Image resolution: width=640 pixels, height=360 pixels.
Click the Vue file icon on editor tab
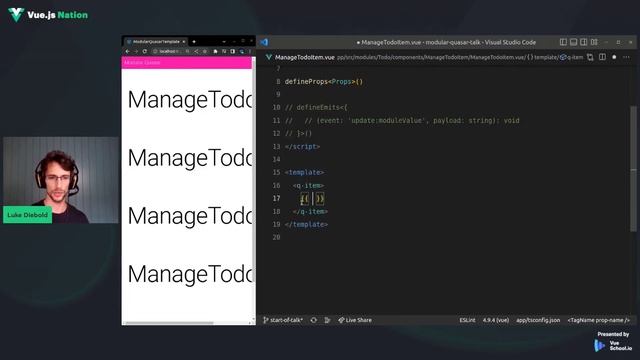click(x=269, y=57)
